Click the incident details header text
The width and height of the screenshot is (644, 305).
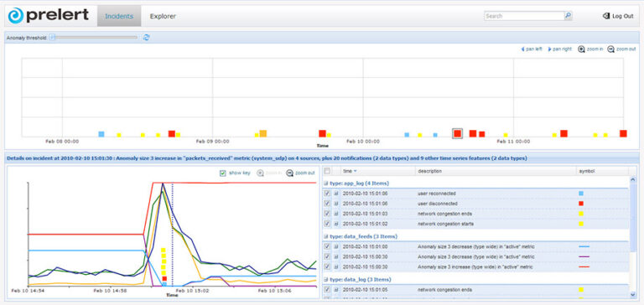pos(267,158)
